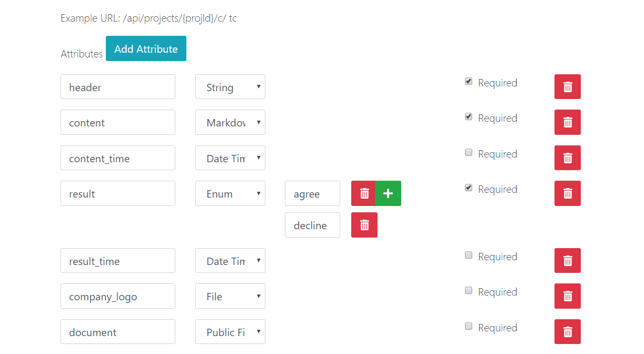This screenshot has width=644, height=354.
Task: Check Required for company_logo attribute
Action: [x=469, y=291]
